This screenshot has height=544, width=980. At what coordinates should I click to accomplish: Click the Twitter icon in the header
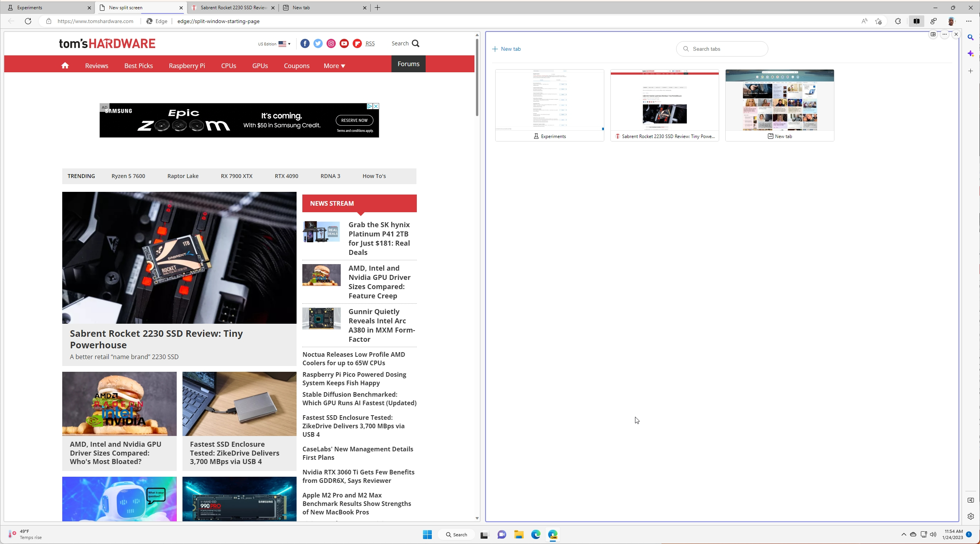click(317, 43)
